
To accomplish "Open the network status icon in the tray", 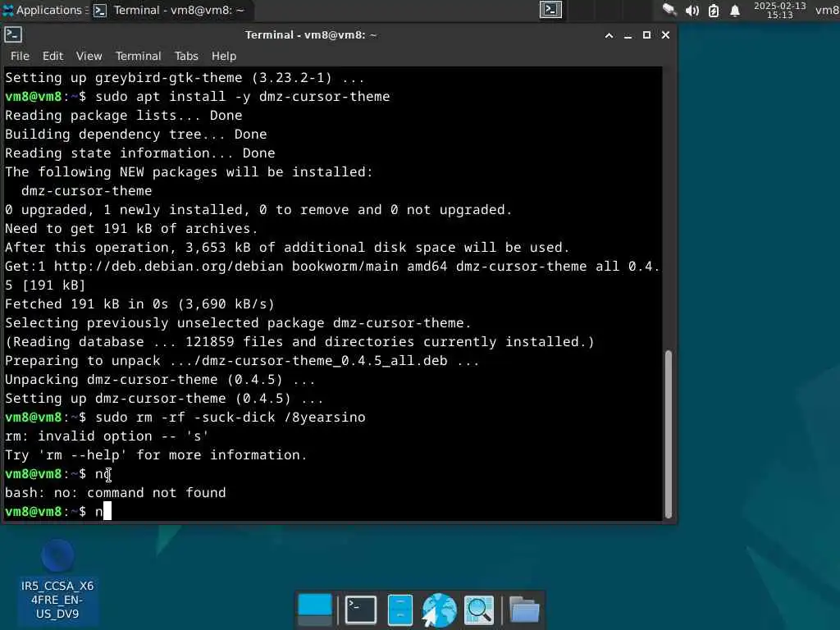I will coord(669,10).
